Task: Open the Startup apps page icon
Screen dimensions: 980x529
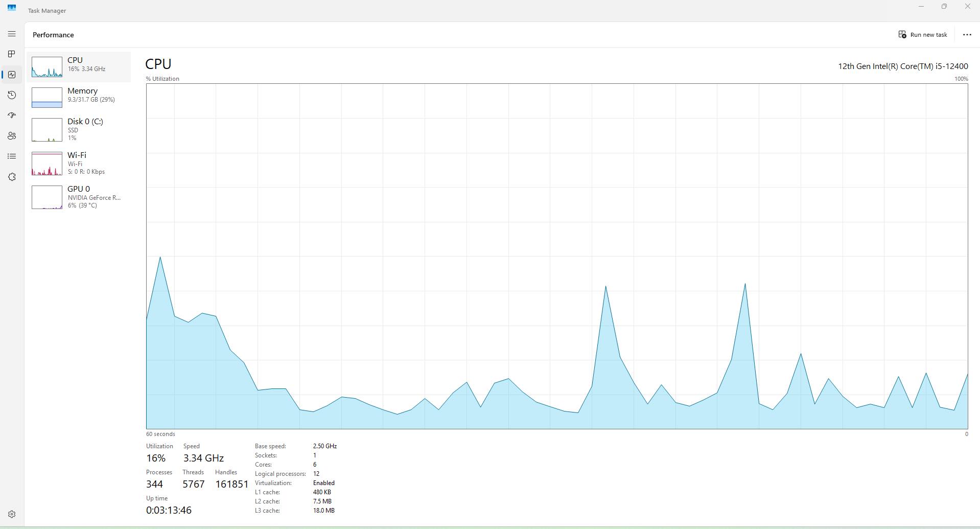Action: [12, 116]
